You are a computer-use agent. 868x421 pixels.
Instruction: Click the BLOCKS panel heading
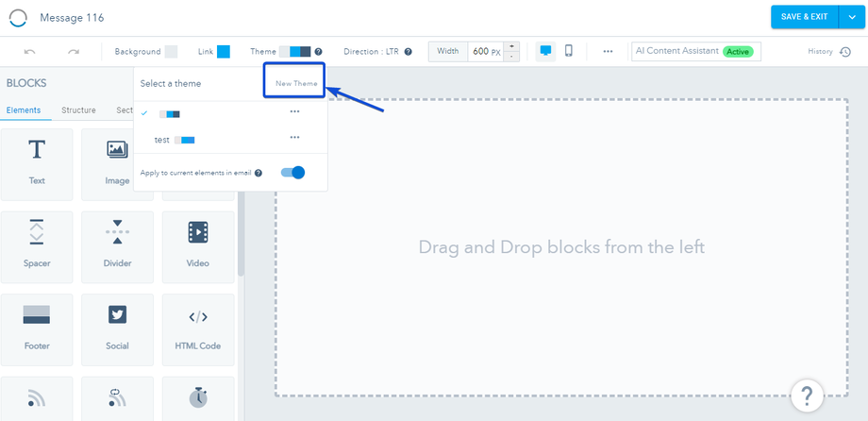click(x=26, y=84)
